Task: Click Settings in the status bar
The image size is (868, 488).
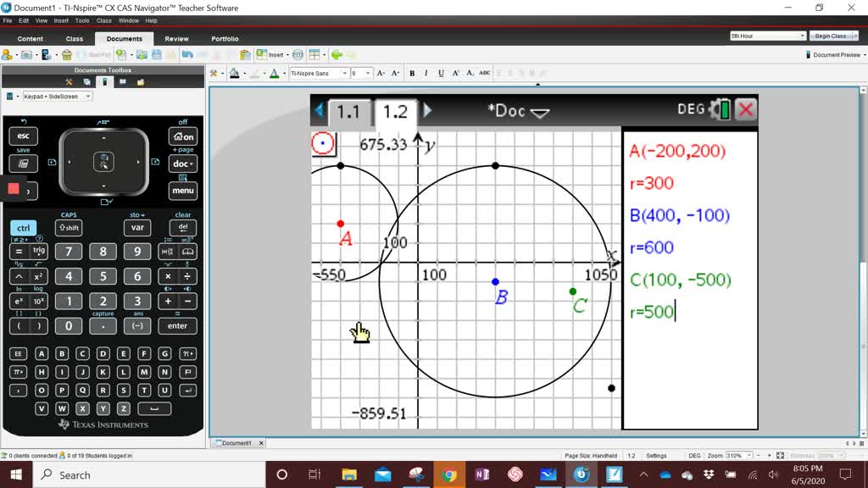Action: (656, 455)
